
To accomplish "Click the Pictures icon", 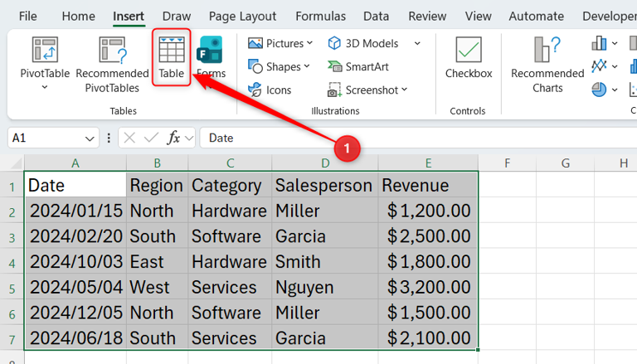I will tap(255, 43).
